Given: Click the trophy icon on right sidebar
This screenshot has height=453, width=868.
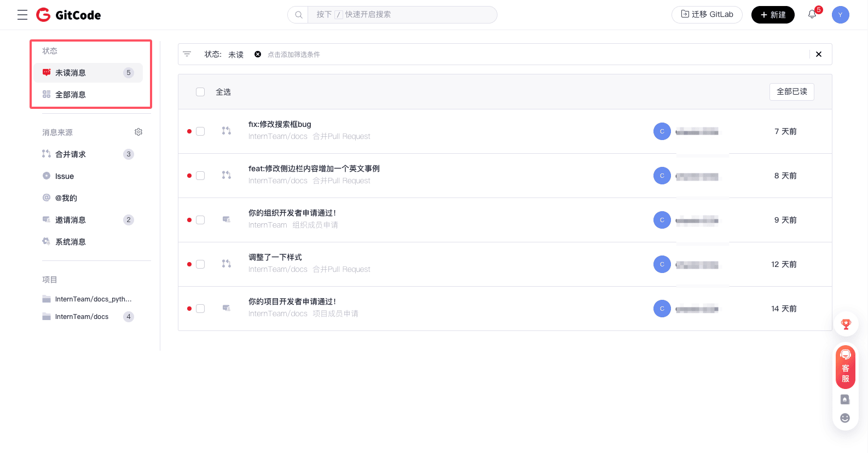Looking at the screenshot, I should pyautogui.click(x=846, y=324).
